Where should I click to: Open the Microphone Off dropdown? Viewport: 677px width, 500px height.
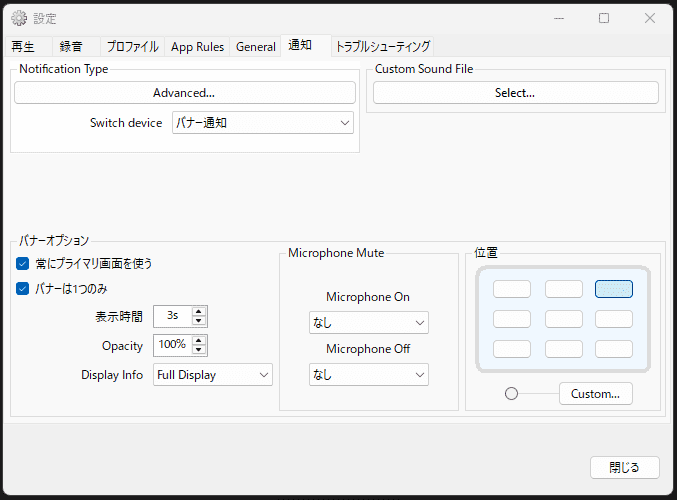pos(369,374)
